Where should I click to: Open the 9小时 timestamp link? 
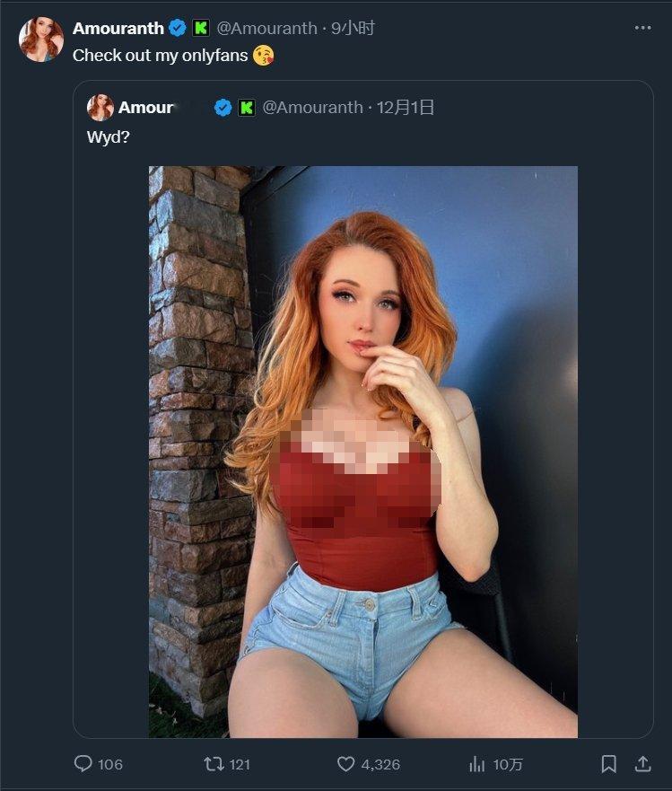pyautogui.click(x=353, y=28)
